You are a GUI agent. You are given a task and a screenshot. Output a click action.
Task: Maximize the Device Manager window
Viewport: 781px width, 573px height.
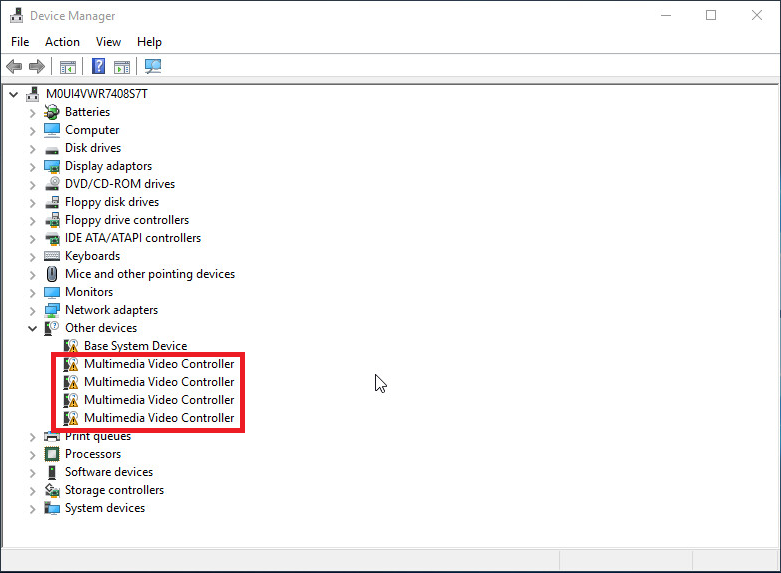tap(711, 15)
